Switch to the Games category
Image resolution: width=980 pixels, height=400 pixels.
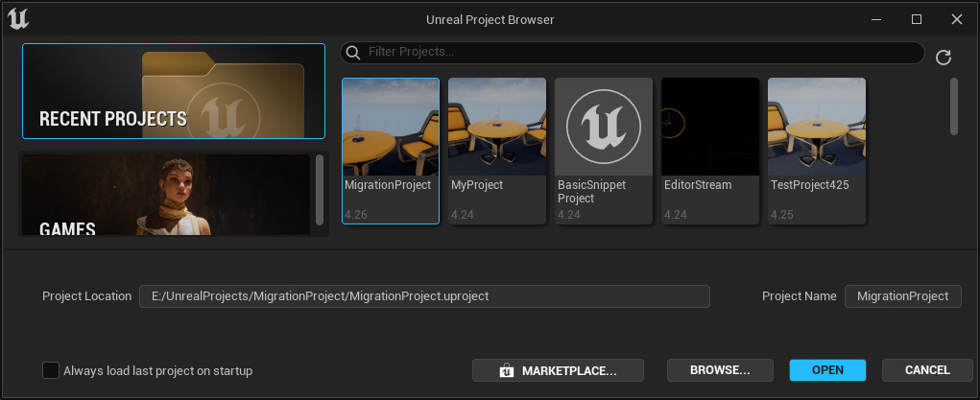[163, 195]
